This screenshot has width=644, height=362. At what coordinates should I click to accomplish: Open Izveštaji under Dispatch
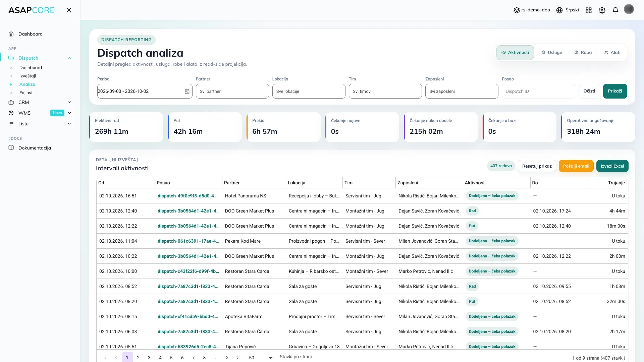point(28,76)
